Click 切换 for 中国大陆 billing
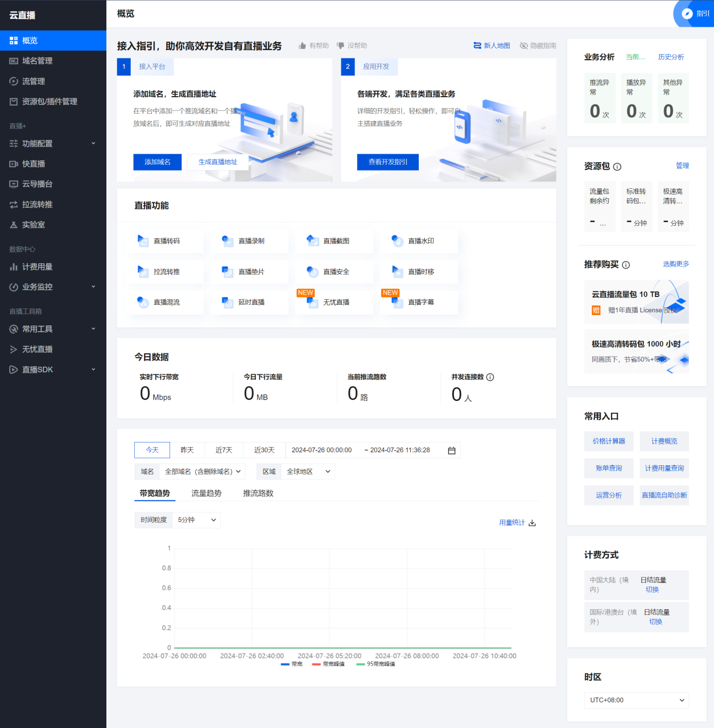 pos(653,590)
